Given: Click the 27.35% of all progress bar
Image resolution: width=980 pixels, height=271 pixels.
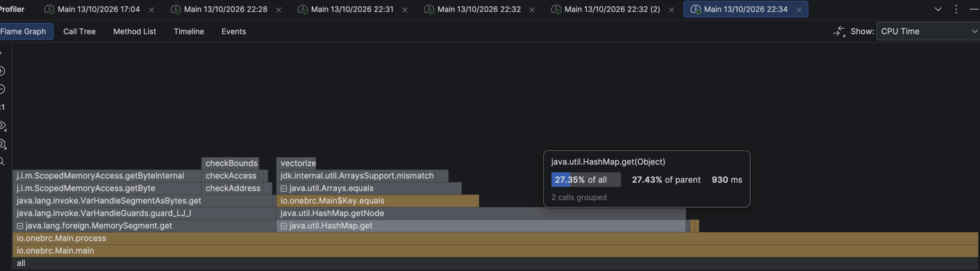Looking at the screenshot, I should tap(586, 179).
